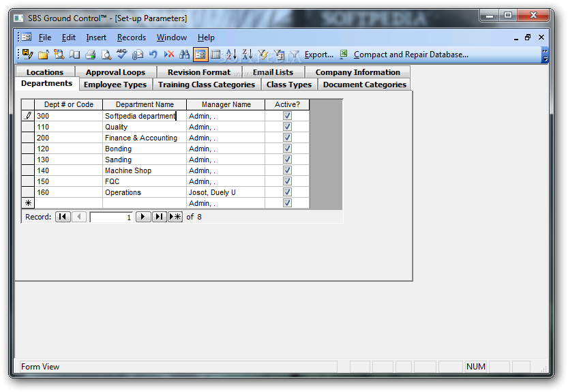Open the Records menu
Image resolution: width=568 pixels, height=392 pixels.
(132, 37)
